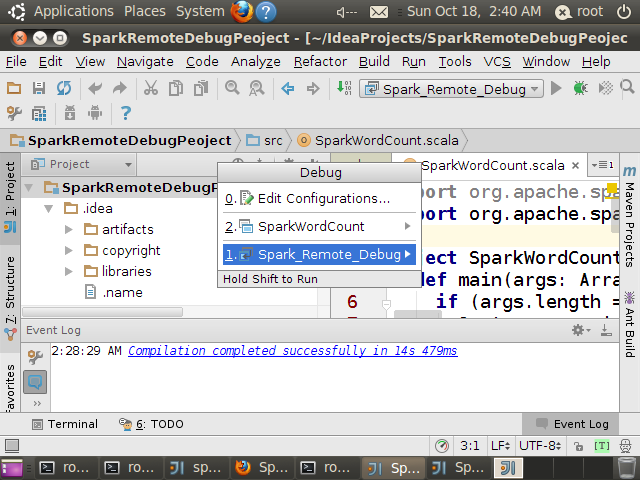Screen dimensions: 640x480
Task: Choose Edit Configurations in Debug popup
Action: coord(319,198)
